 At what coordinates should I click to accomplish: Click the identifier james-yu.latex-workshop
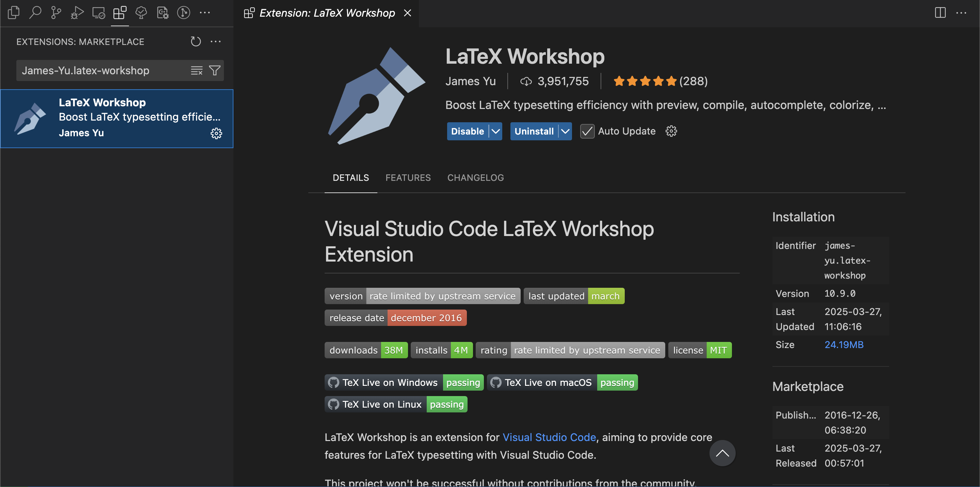(847, 261)
